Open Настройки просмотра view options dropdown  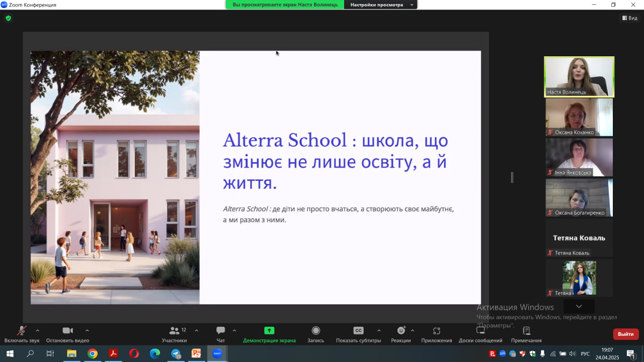tap(382, 5)
